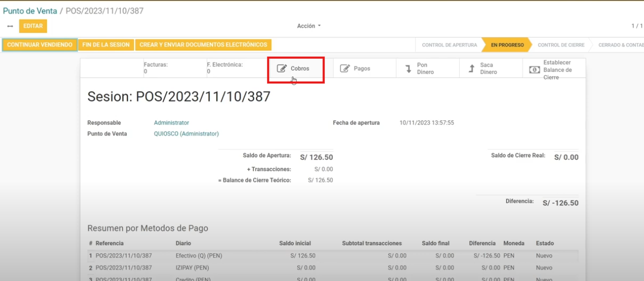The image size is (644, 281).
Task: Select the Control de Apertura stage
Action: pyautogui.click(x=449, y=45)
